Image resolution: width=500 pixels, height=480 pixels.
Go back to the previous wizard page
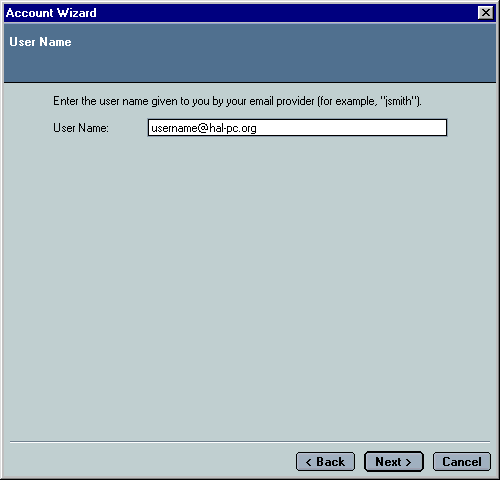325,462
